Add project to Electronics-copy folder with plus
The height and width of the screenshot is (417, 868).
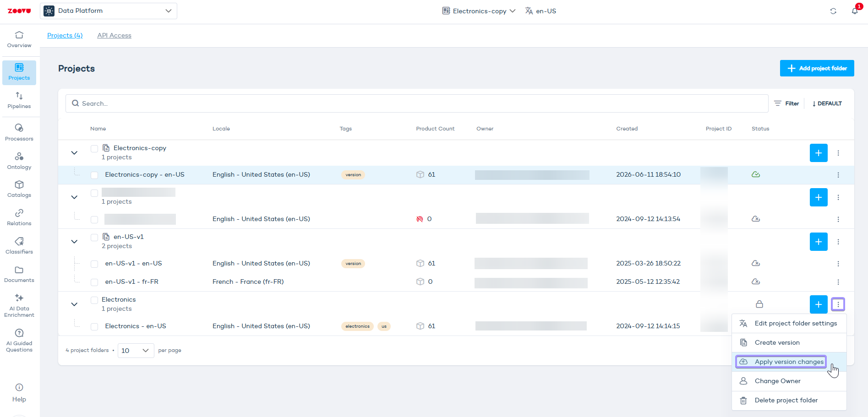click(x=819, y=153)
